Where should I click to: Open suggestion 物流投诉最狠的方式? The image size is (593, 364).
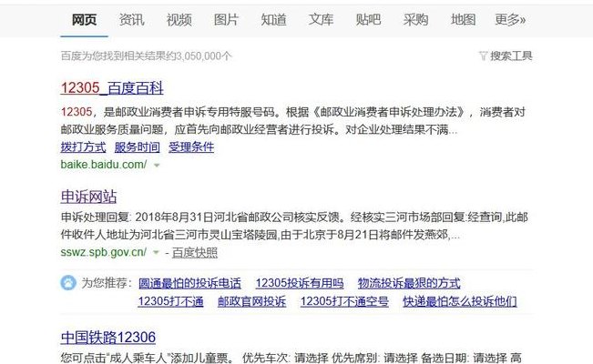click(409, 283)
